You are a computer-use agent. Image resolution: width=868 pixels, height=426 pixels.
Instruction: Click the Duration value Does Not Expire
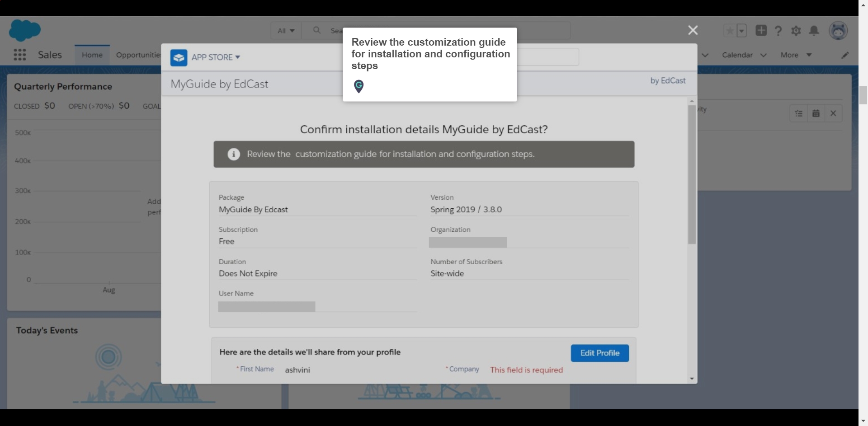(x=248, y=273)
